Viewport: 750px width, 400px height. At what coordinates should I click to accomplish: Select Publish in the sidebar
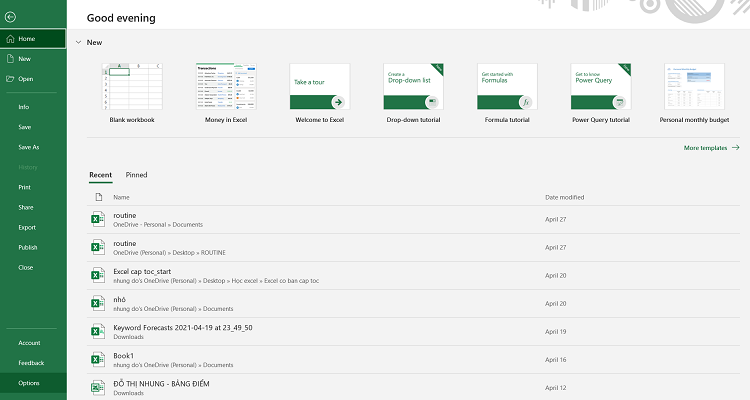pyautogui.click(x=28, y=248)
